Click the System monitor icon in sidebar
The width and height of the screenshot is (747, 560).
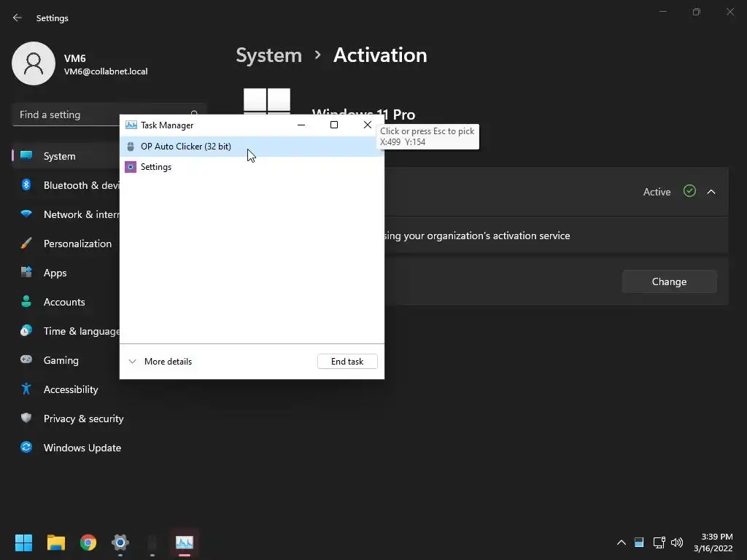[x=26, y=155]
